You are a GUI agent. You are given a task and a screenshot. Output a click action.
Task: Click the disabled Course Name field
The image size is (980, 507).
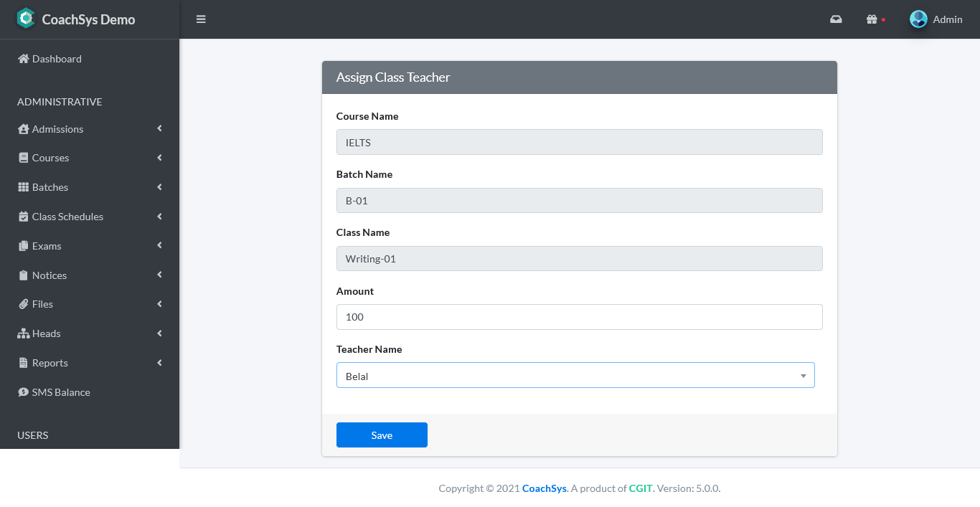[579, 142]
